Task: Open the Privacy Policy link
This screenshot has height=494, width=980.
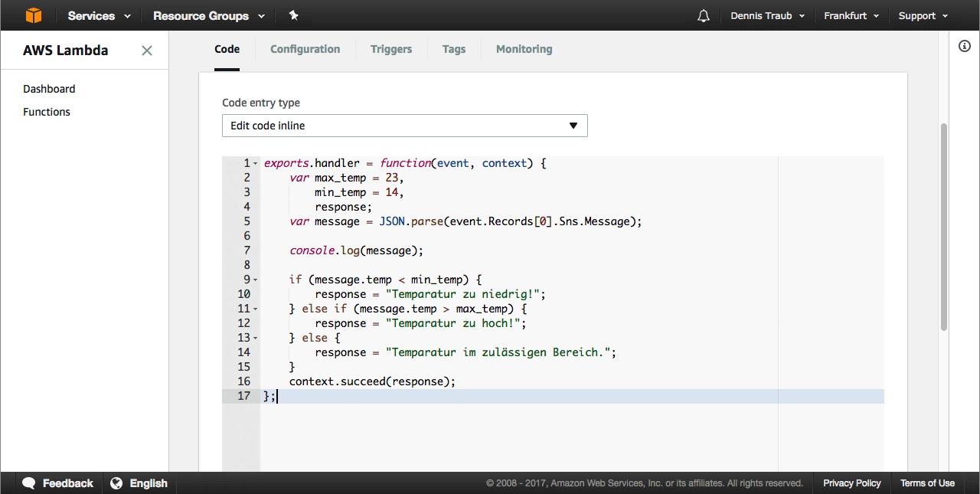Action: (x=851, y=483)
